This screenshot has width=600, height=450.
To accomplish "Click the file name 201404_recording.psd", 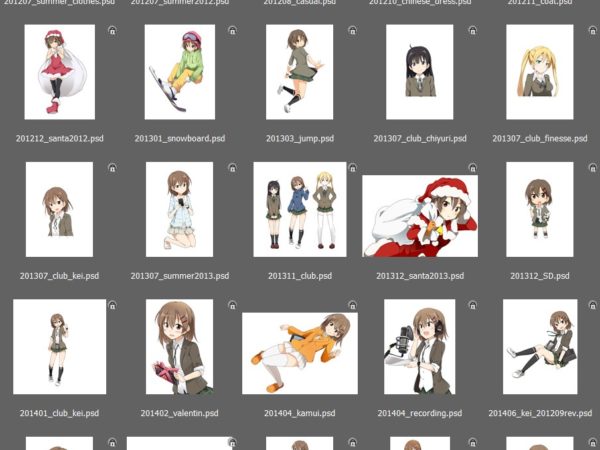I will pyautogui.click(x=420, y=413).
